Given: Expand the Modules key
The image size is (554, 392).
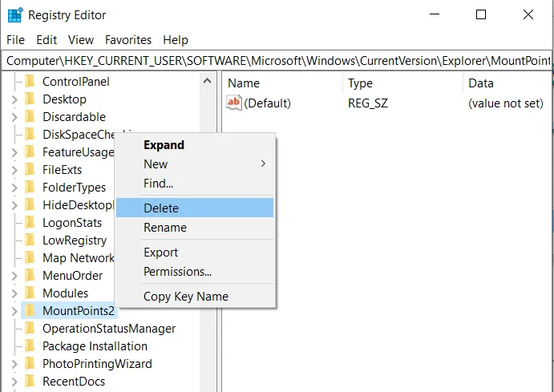Looking at the screenshot, I should 14,293.
